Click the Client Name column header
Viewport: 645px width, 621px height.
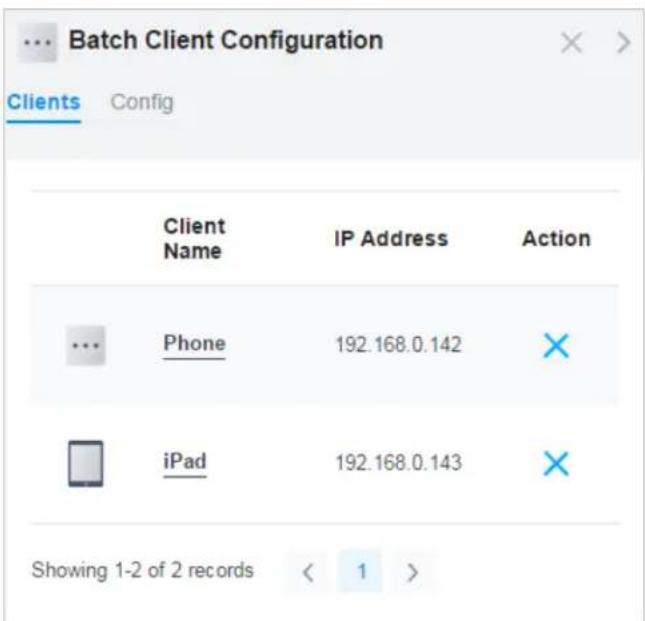click(x=194, y=239)
